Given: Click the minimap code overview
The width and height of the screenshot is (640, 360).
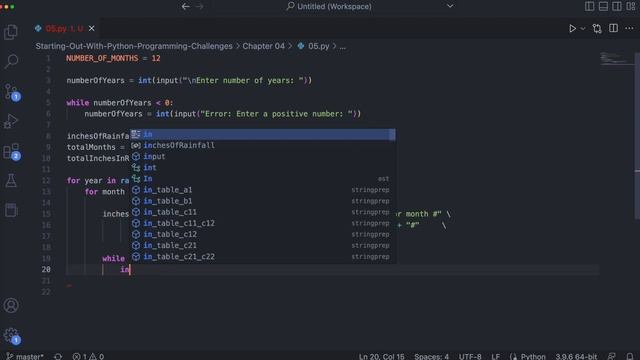Looking at the screenshot, I should point(616,59).
